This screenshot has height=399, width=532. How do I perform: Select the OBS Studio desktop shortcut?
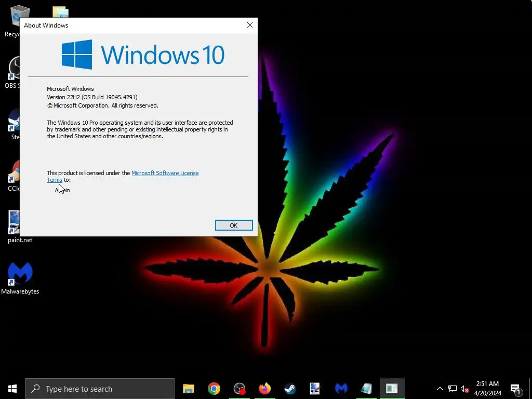14,73
